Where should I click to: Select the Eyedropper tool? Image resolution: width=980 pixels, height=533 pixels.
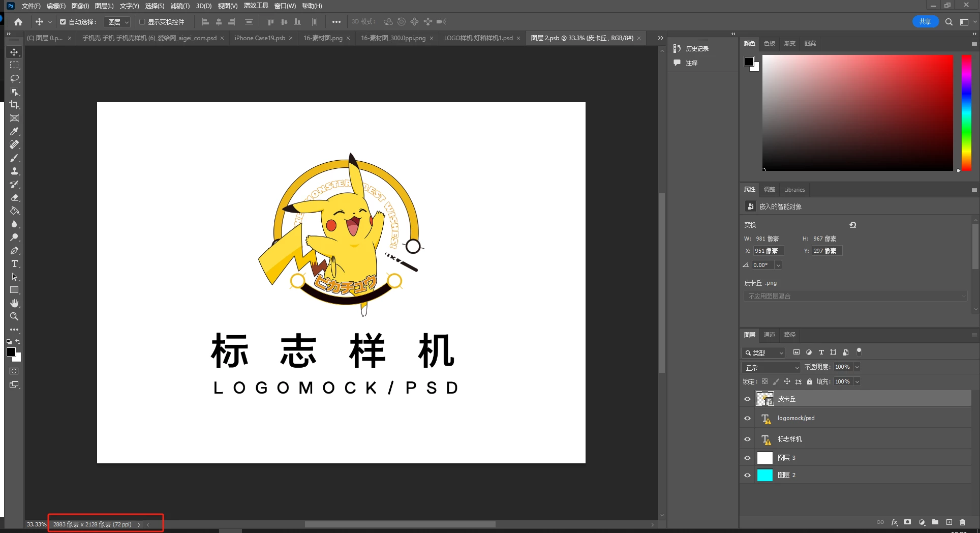point(14,131)
